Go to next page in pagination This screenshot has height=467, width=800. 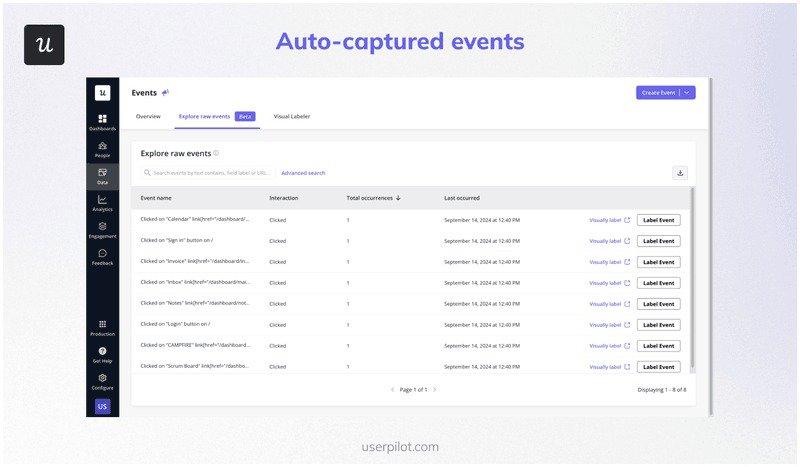(435, 389)
